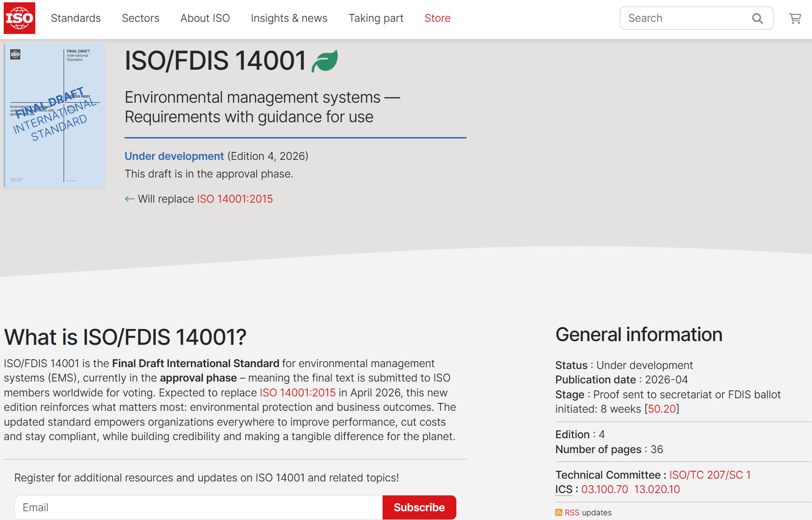Click the Email input field
Screen dimensions: 812x520
pyautogui.click(x=198, y=507)
